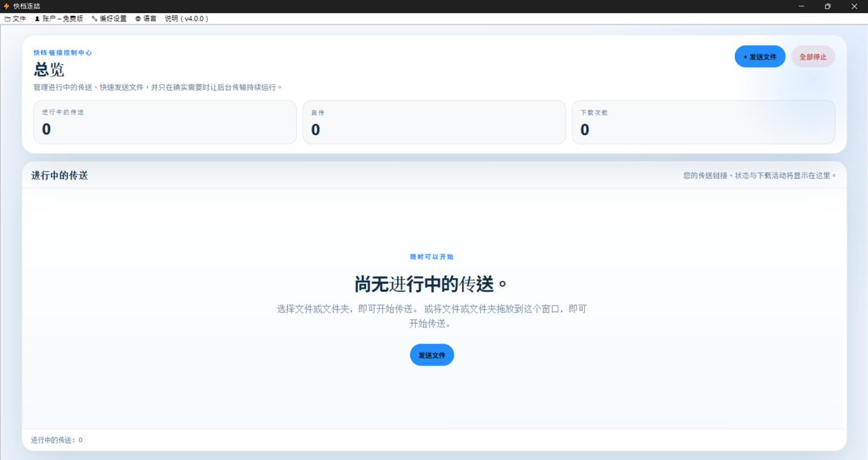
Task: Select the 直传 stat card
Action: (x=434, y=122)
